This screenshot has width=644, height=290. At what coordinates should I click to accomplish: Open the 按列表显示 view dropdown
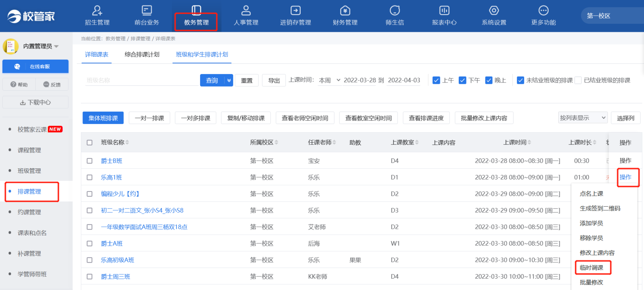pyautogui.click(x=582, y=118)
